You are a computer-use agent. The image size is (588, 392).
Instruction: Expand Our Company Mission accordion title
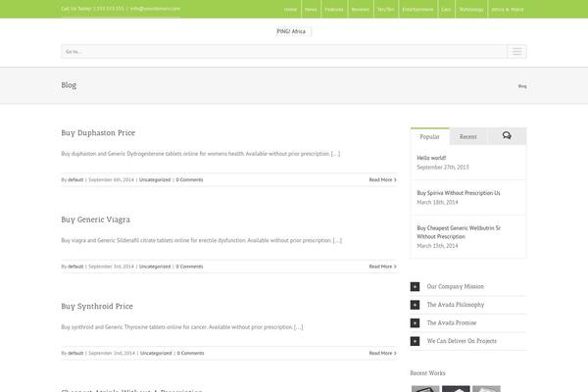point(456,286)
